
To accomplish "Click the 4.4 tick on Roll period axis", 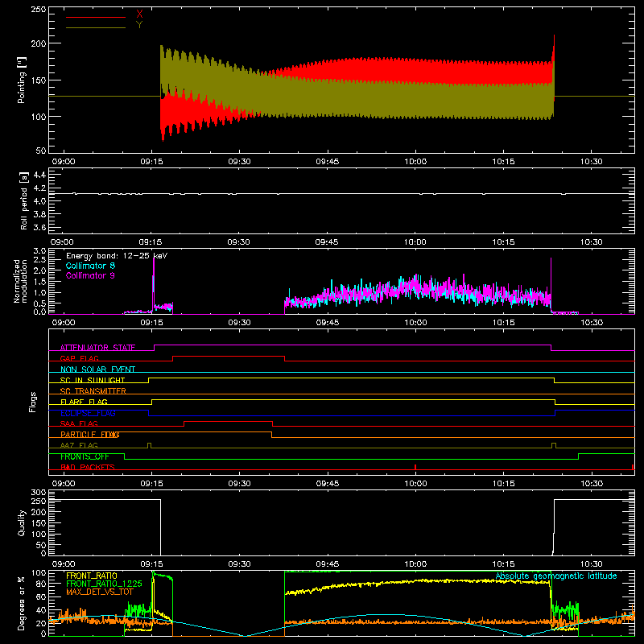I will [x=39, y=175].
